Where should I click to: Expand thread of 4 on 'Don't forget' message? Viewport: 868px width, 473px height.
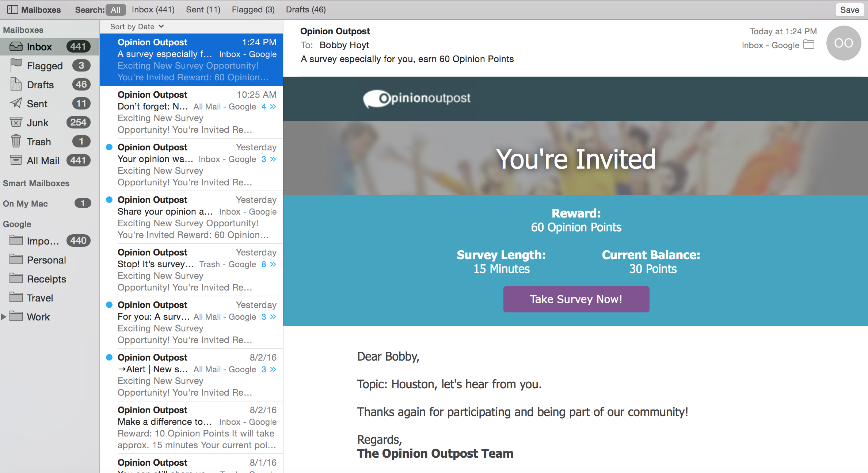coord(269,107)
